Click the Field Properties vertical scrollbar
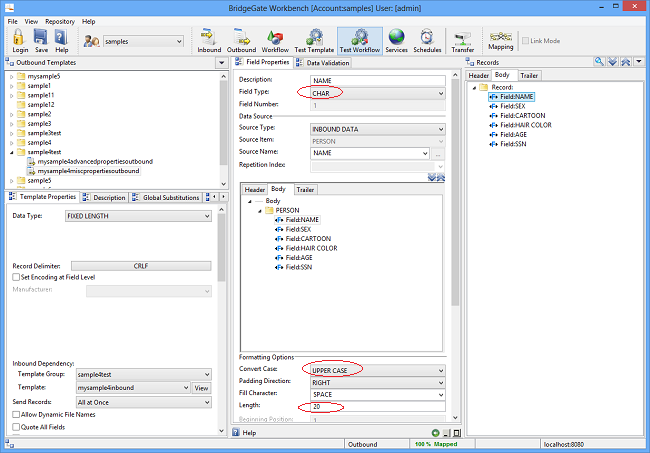This screenshot has height=453, width=650. pos(455,191)
